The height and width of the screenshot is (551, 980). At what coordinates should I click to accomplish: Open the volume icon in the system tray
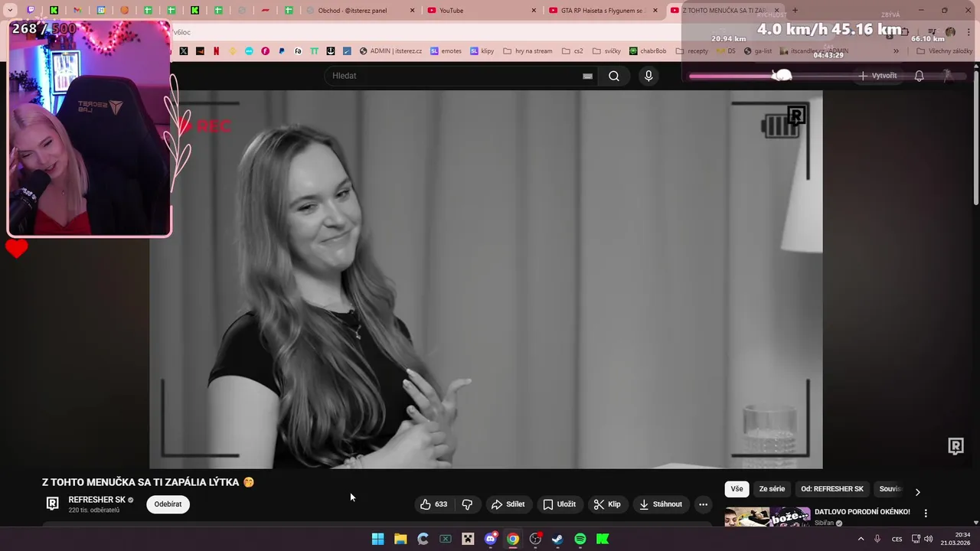click(928, 539)
